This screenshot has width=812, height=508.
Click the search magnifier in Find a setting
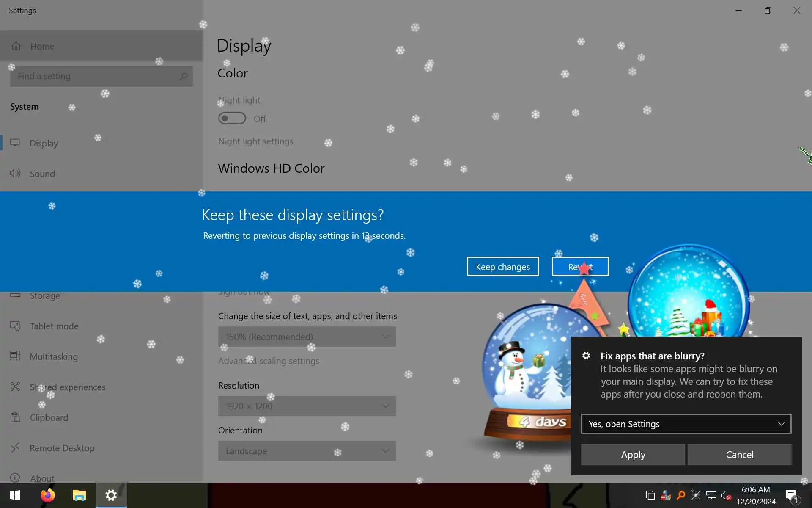click(x=183, y=76)
